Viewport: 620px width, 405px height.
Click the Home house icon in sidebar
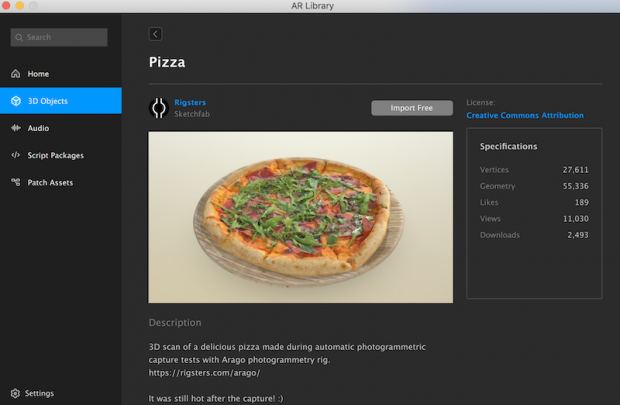pos(16,74)
